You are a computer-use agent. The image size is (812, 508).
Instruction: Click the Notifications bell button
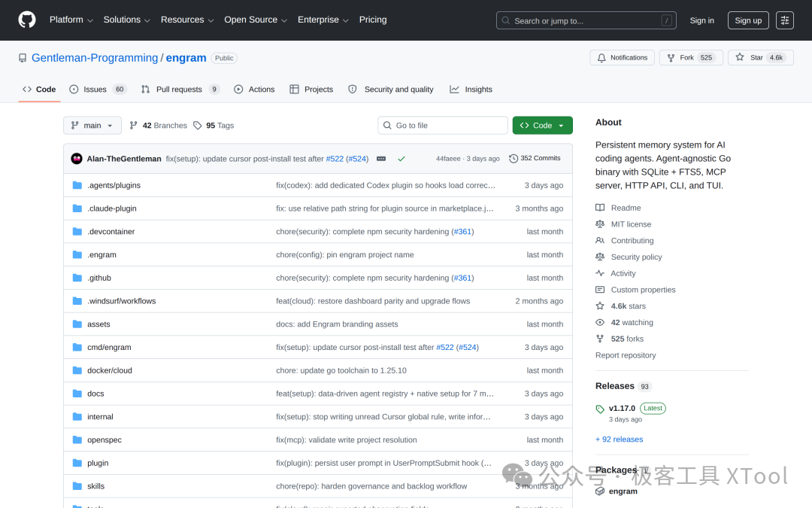coord(622,57)
